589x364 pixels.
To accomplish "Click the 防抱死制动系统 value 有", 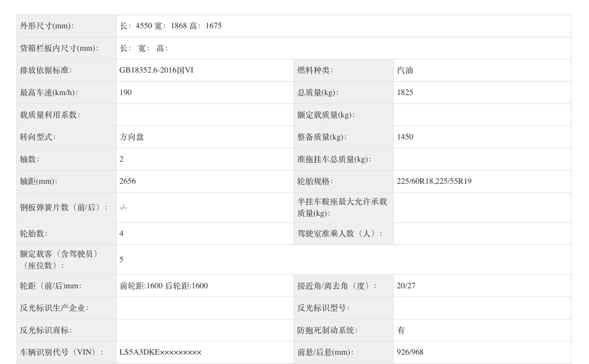I will (x=401, y=330).
